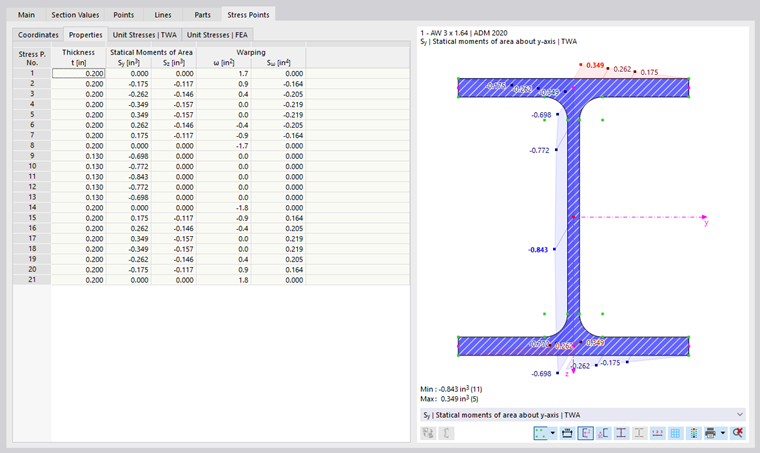Image resolution: width=760 pixels, height=453 pixels.
Task: Toggle the local axes y-z icon
Action: 586,433
